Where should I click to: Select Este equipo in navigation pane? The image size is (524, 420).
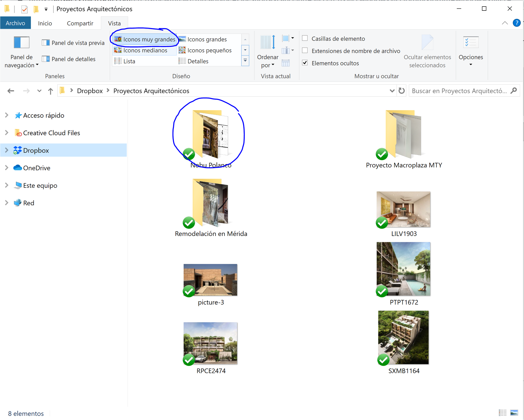click(40, 185)
